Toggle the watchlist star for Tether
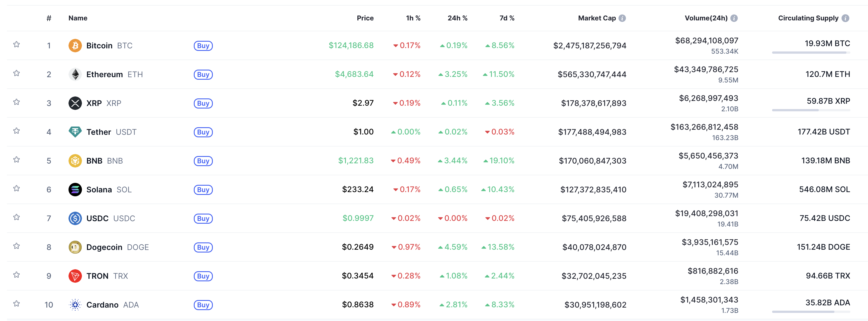 point(16,131)
